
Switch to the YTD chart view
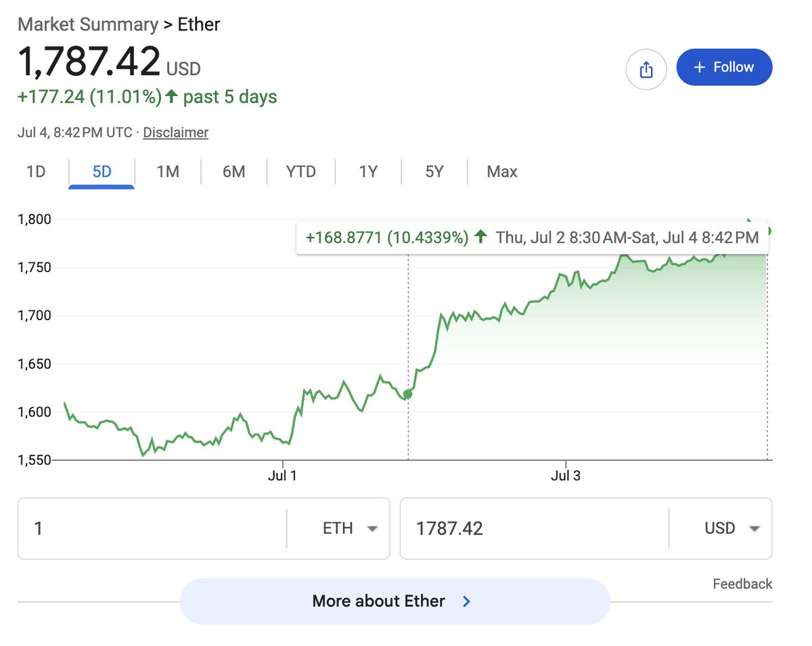[301, 172]
